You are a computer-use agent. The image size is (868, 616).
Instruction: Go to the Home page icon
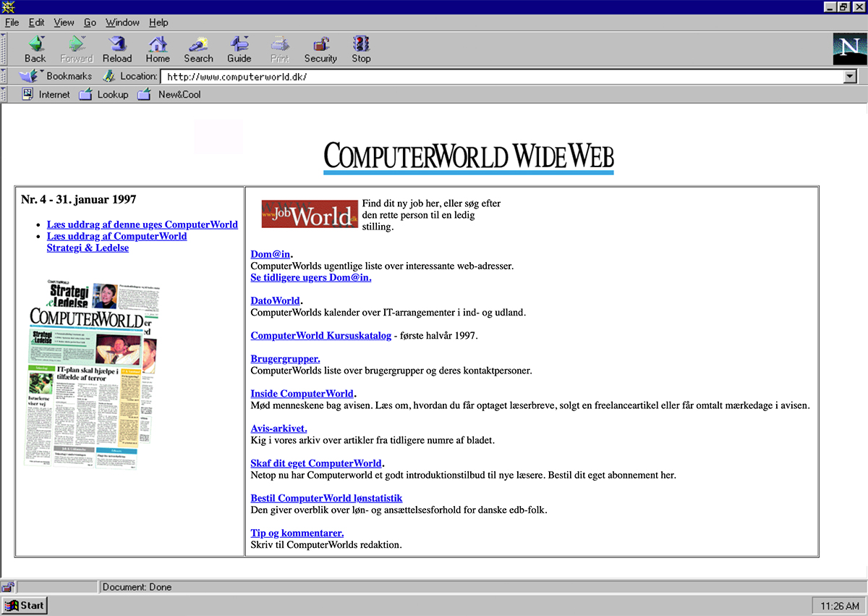tap(158, 49)
